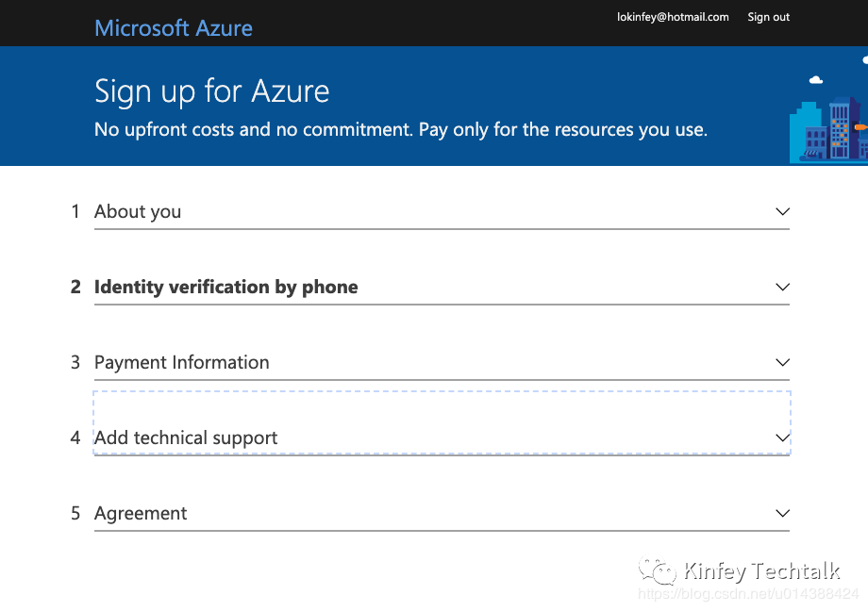The image size is (868, 611).
Task: Click step number 5 beside Agreement
Action: point(75,513)
